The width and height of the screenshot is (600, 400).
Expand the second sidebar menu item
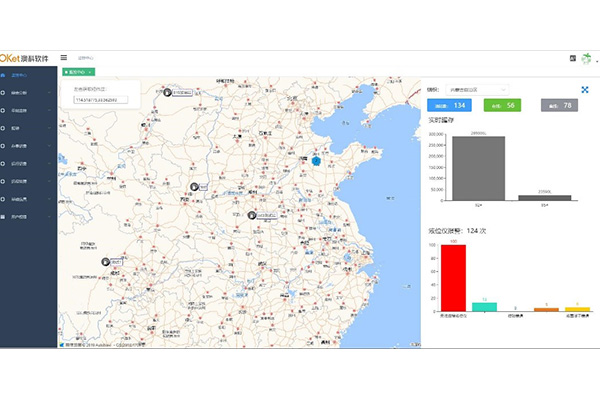tap(28, 92)
